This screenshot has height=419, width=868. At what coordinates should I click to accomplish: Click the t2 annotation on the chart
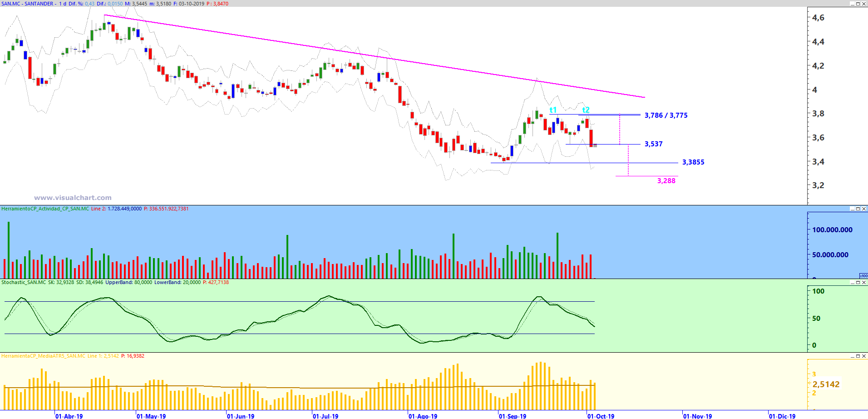[586, 110]
